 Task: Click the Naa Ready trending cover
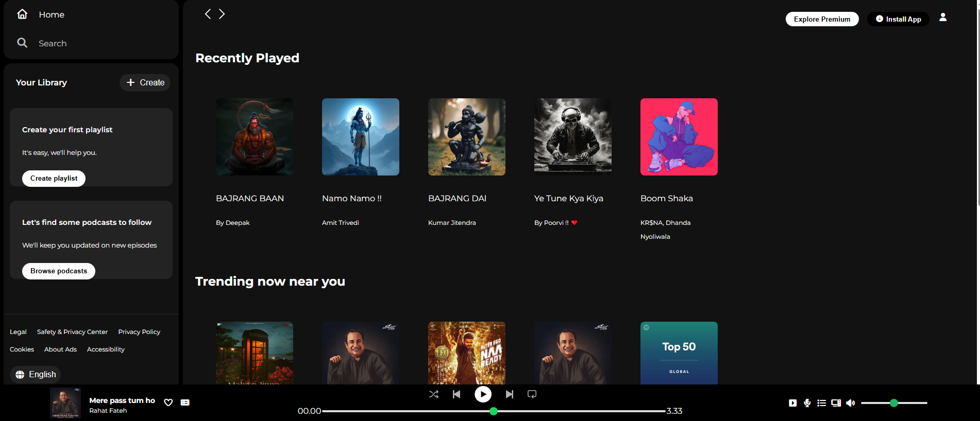click(467, 353)
